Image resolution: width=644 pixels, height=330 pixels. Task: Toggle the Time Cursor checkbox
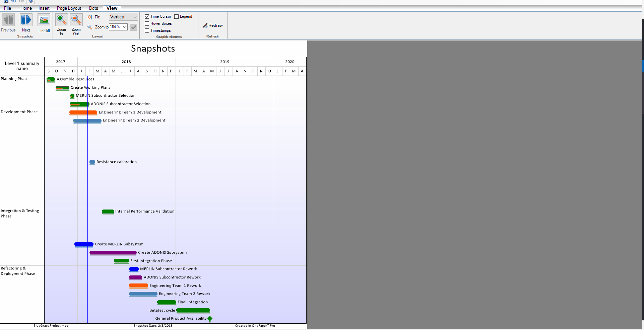tap(147, 16)
